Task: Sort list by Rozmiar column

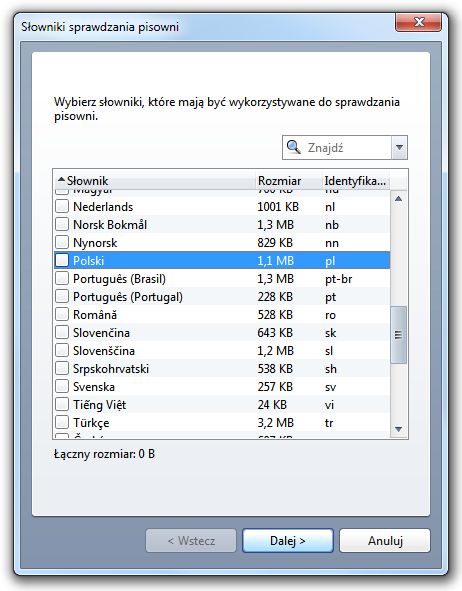Action: coord(288,181)
